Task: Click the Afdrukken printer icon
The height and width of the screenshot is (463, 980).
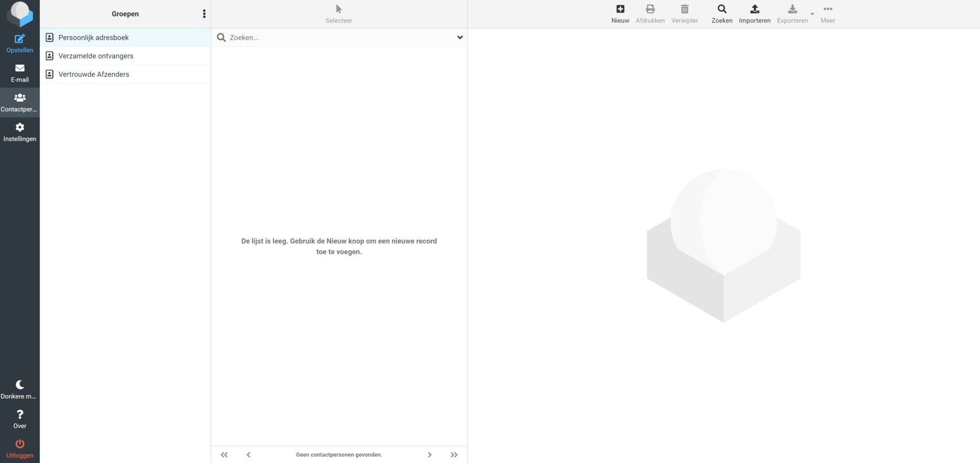Action: [650, 14]
